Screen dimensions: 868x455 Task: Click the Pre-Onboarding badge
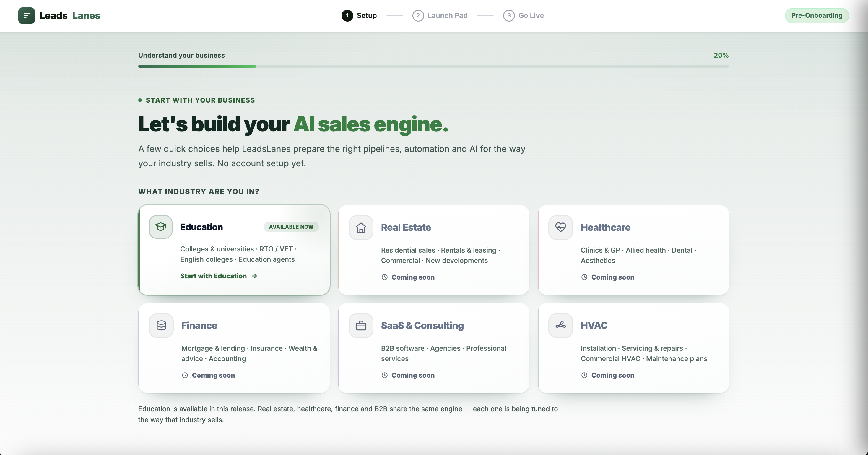[817, 15]
